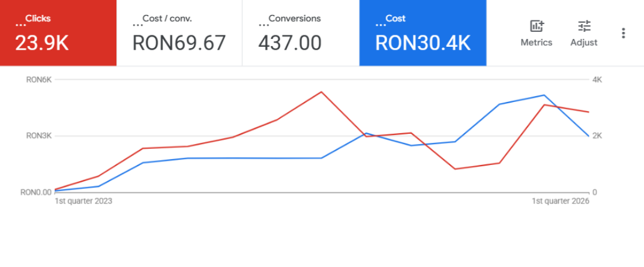644x267 pixels.
Task: Expand the Clicks metric dropdown
Action: coord(20,25)
